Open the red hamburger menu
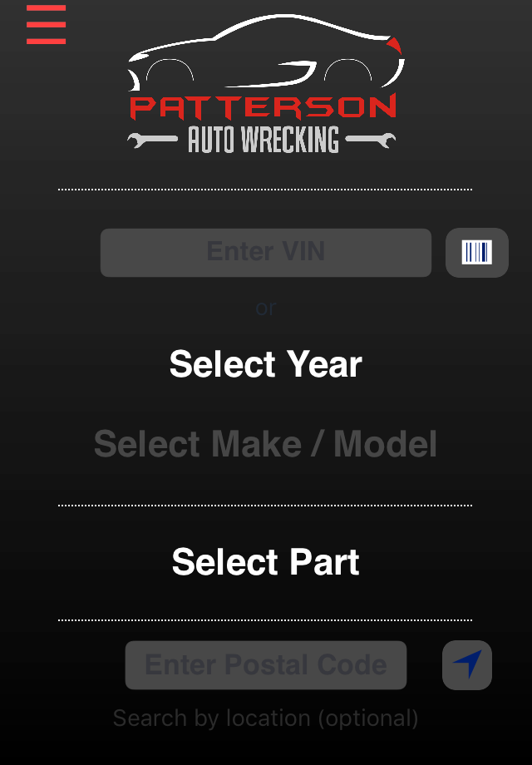 point(46,24)
